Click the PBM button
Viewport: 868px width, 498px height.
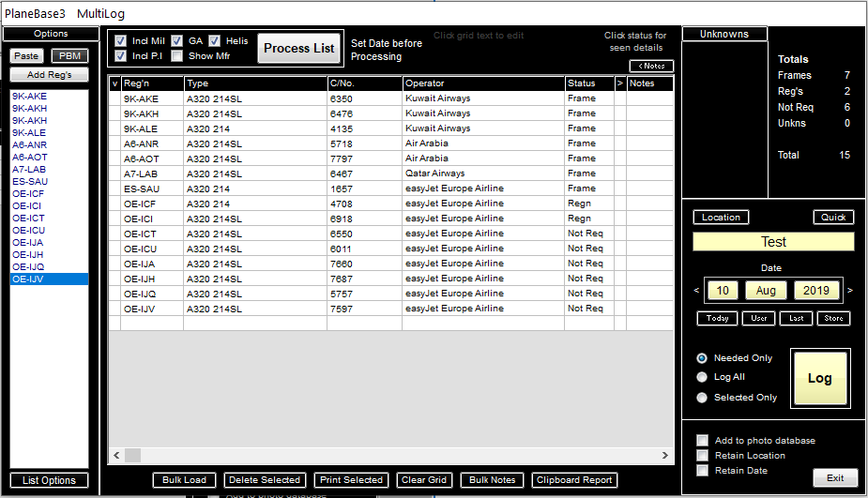[x=69, y=56]
